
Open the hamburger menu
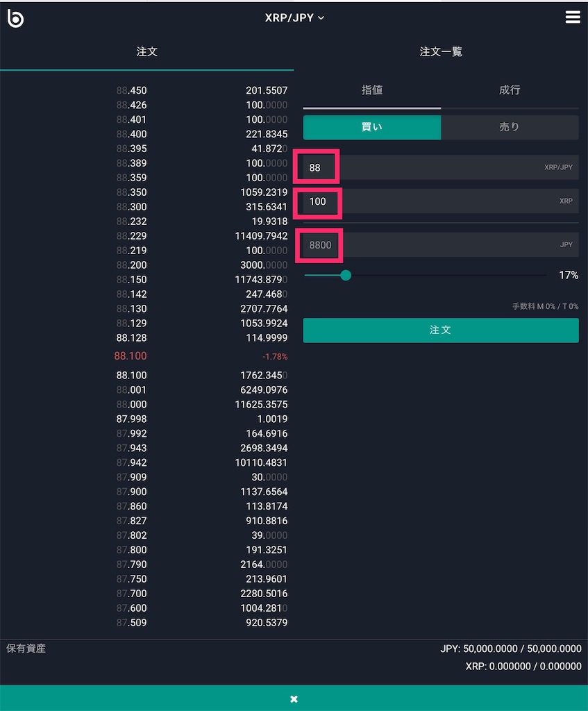click(573, 17)
